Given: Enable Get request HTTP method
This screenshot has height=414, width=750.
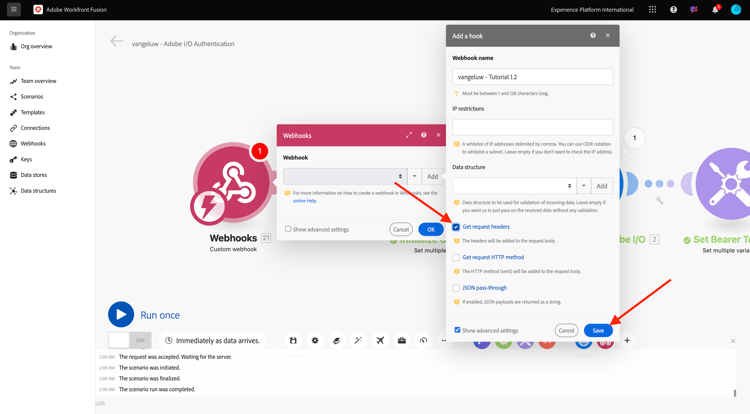Looking at the screenshot, I should tap(456, 258).
